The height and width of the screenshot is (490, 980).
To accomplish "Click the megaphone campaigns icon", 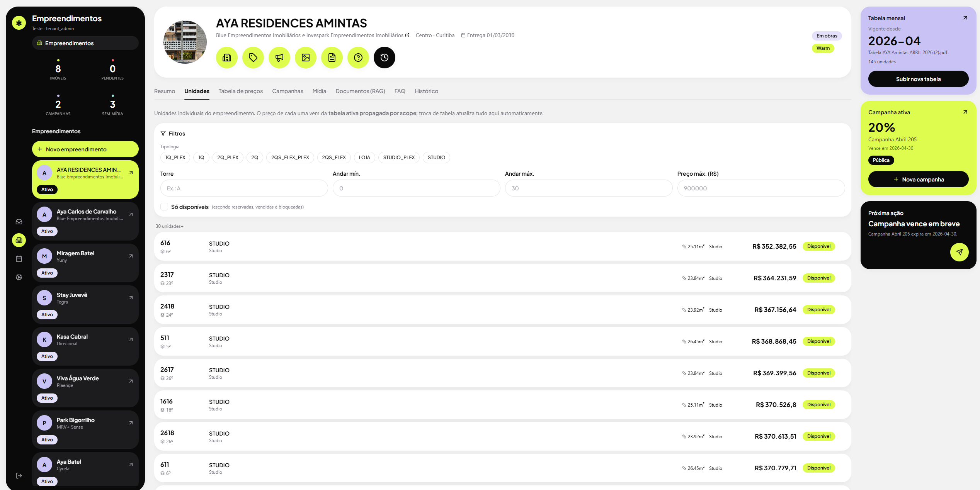I will [x=279, y=58].
